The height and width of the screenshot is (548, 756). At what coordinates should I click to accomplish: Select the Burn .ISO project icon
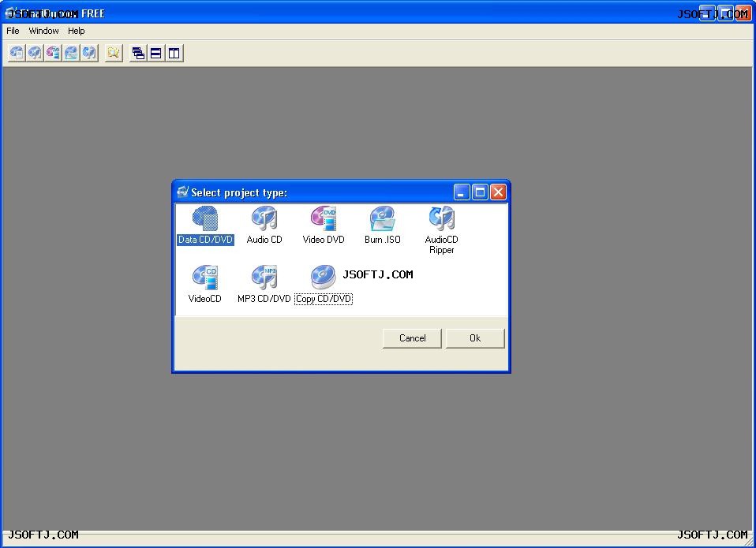[x=382, y=219]
